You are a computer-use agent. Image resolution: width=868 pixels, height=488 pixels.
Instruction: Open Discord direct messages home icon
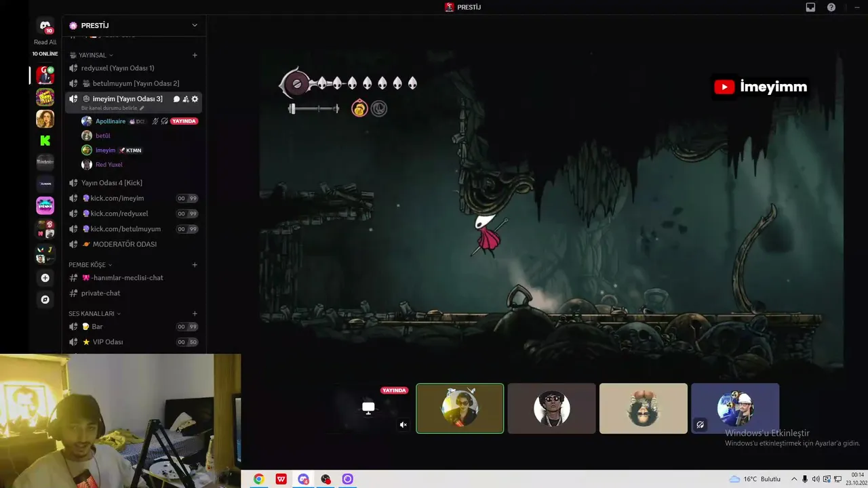pos(45,26)
